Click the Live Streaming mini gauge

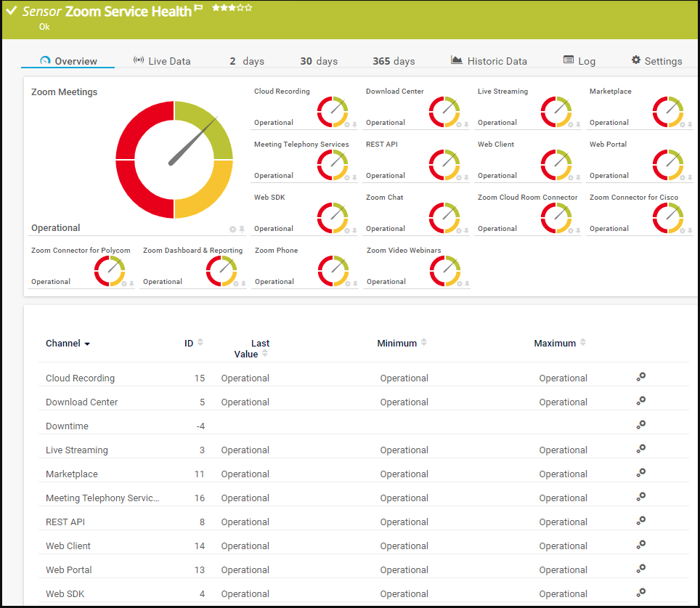click(x=556, y=112)
